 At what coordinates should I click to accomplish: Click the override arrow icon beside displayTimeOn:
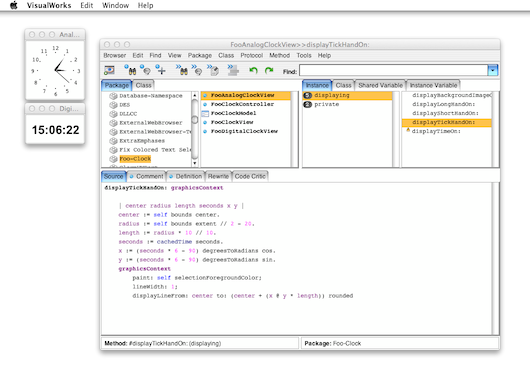(408, 130)
